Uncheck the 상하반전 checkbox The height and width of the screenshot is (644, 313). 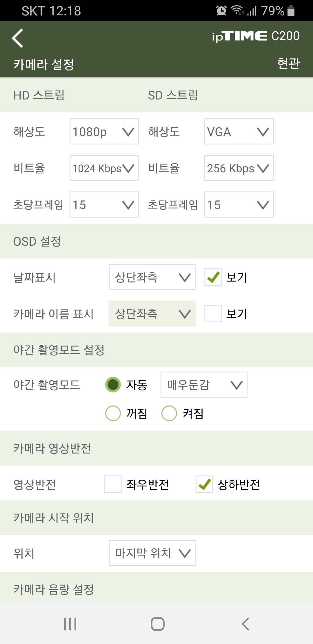click(x=204, y=484)
